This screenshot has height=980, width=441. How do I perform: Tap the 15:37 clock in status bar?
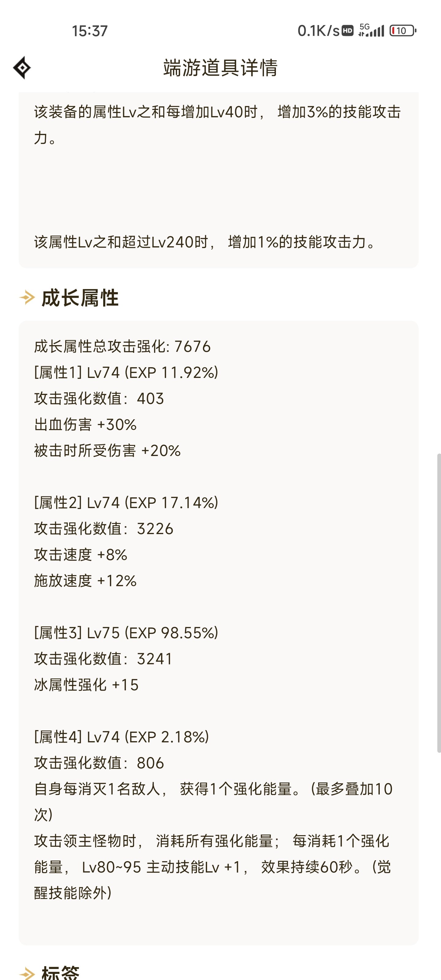pyautogui.click(x=90, y=31)
